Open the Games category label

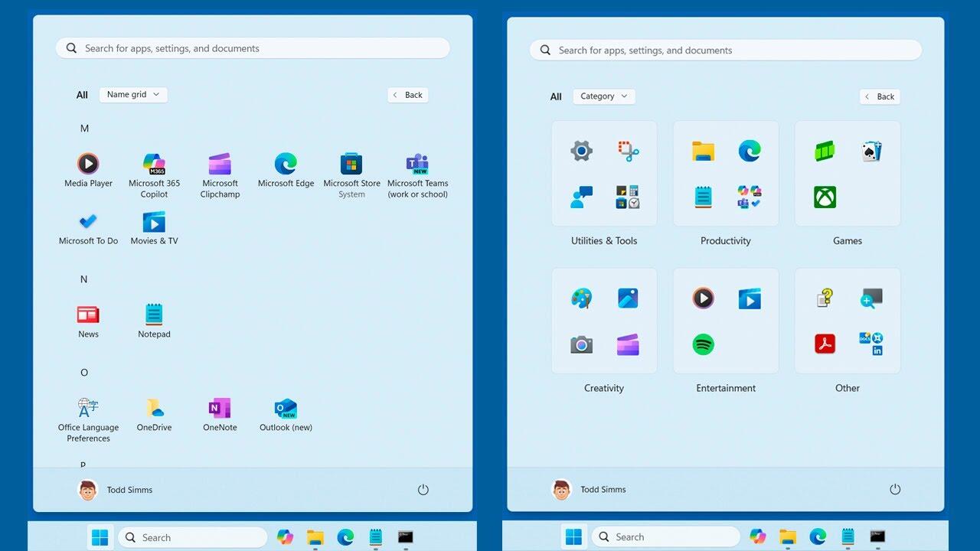[848, 240]
